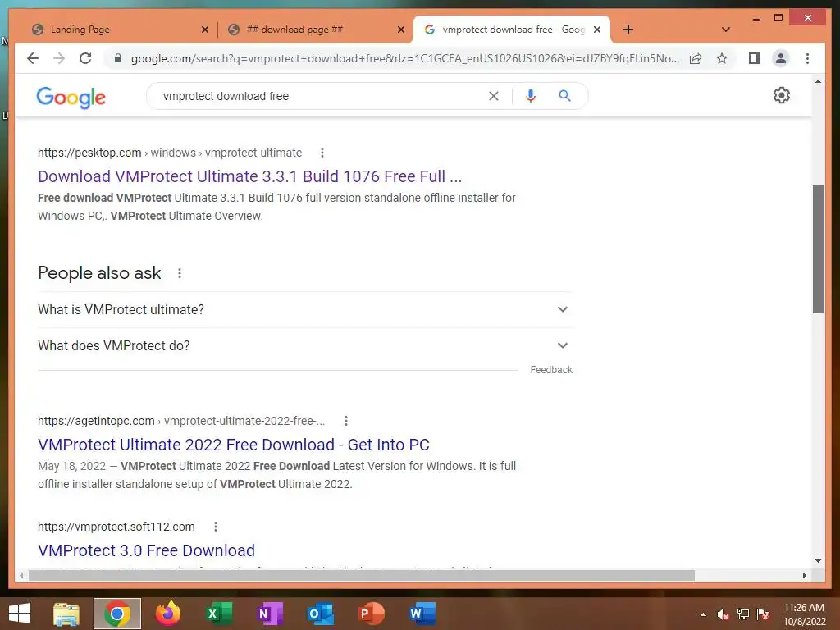The width and height of the screenshot is (840, 630).
Task: Click the pesktop.com URL breadcrumb
Action: coord(170,153)
